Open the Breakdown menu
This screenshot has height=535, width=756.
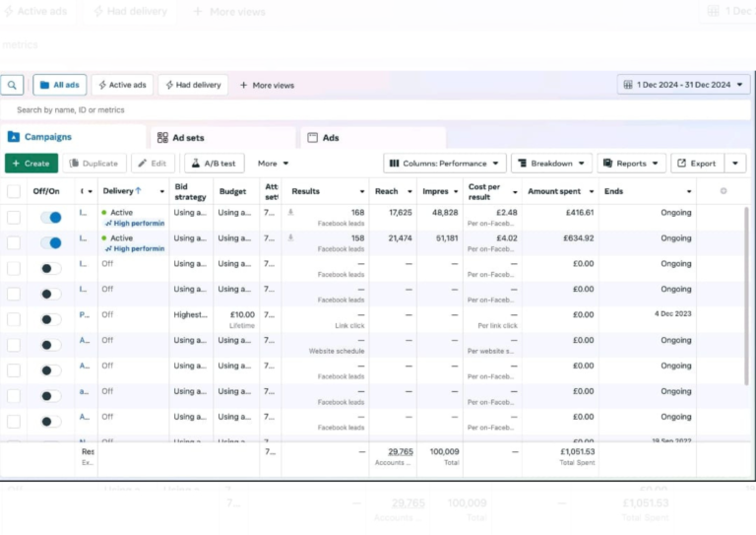coord(551,164)
